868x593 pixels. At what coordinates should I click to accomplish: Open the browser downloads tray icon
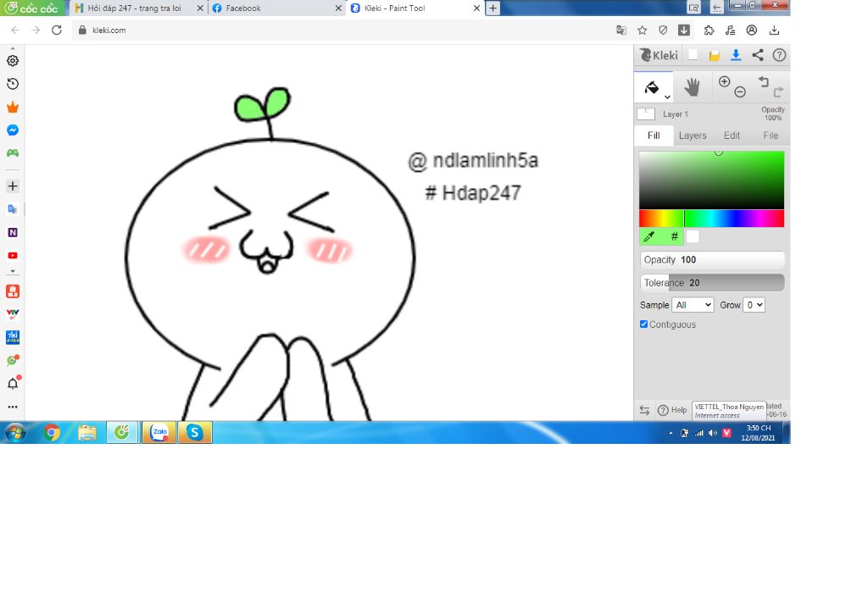[x=775, y=30]
